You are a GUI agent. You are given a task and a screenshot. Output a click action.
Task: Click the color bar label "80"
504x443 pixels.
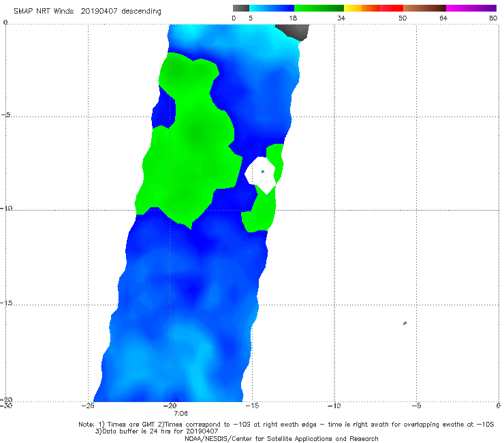(493, 18)
